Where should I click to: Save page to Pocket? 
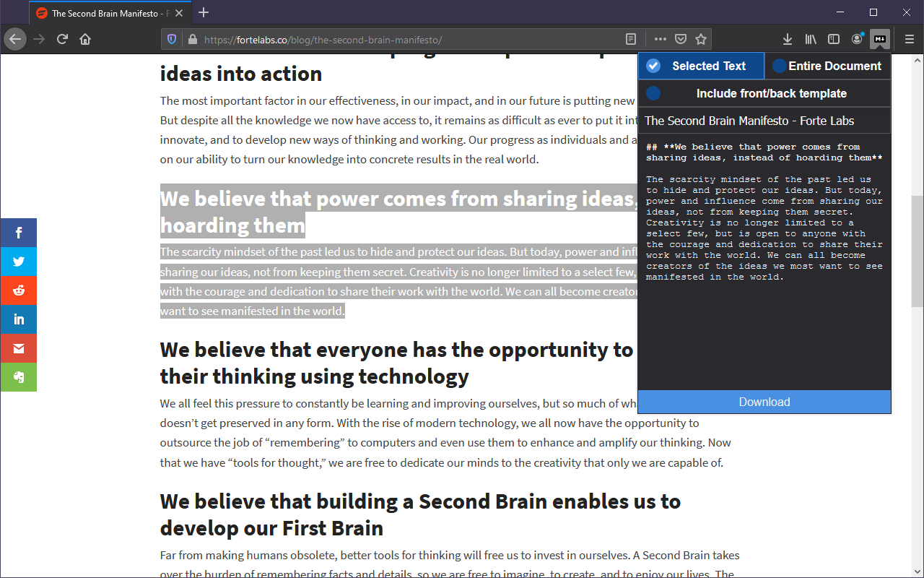[x=680, y=39]
